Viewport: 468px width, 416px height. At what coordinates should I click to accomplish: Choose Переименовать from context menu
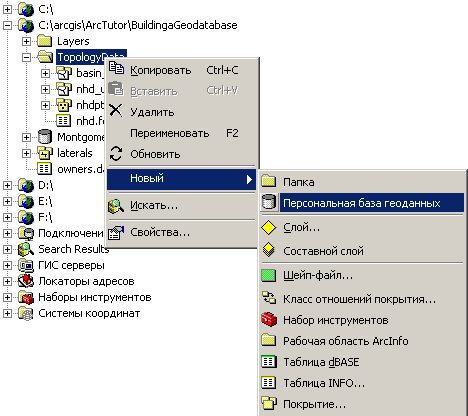pos(181,133)
